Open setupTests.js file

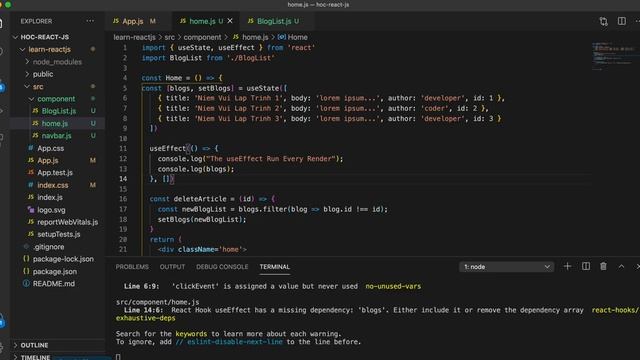tap(59, 234)
